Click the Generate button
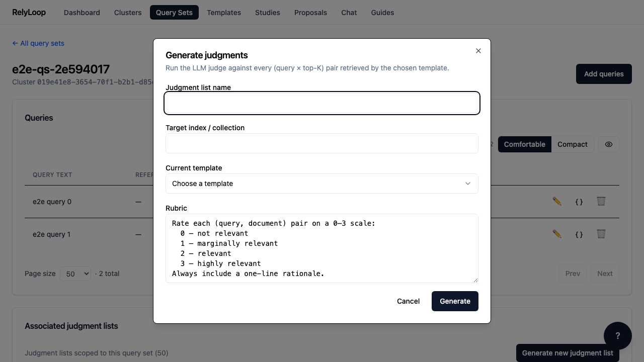This screenshot has width=644, height=362. (455, 301)
